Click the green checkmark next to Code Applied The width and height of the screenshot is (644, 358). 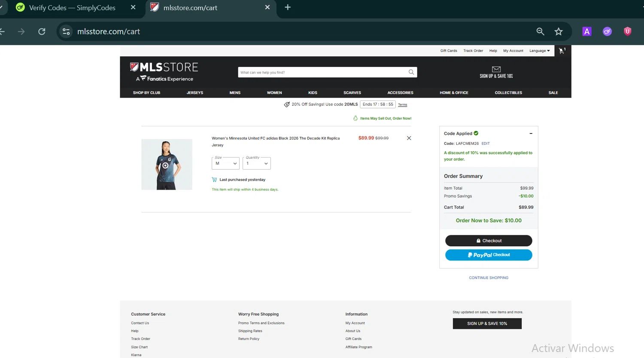click(x=476, y=133)
